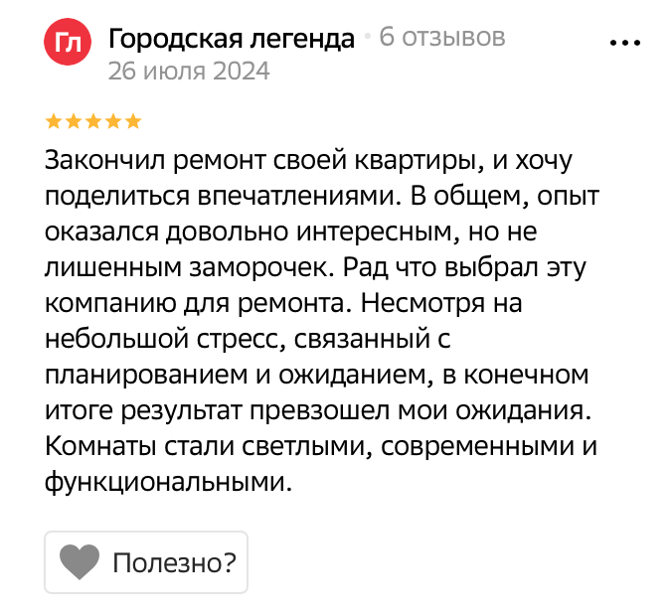Click the fourth rating star

tap(113, 122)
